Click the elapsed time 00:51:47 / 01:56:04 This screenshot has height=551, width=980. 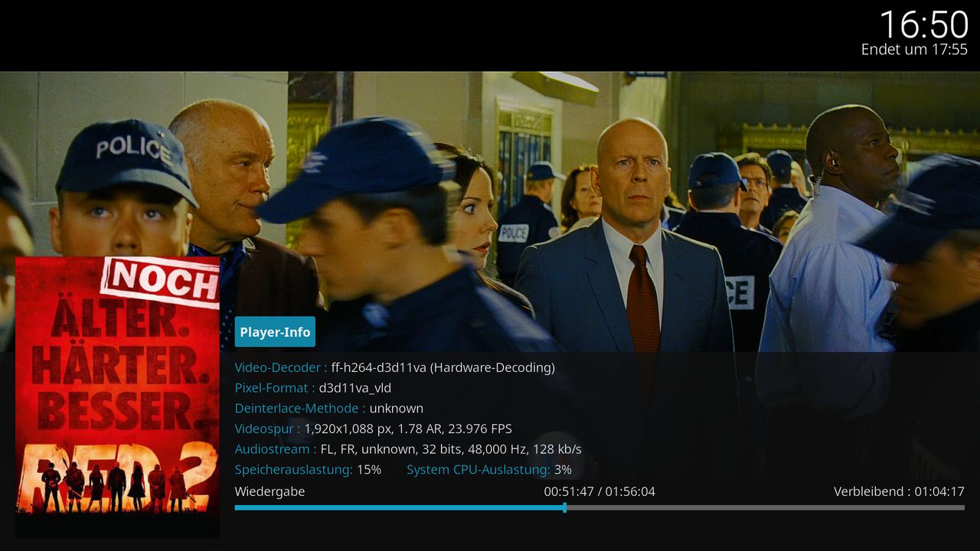[x=599, y=491]
